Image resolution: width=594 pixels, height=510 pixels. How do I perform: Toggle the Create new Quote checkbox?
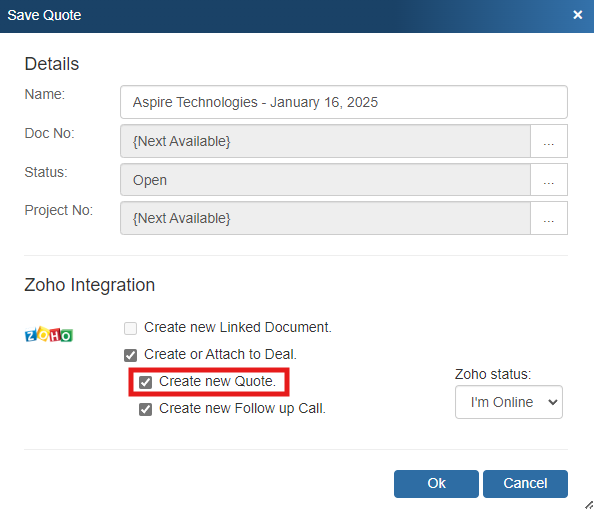coord(145,382)
